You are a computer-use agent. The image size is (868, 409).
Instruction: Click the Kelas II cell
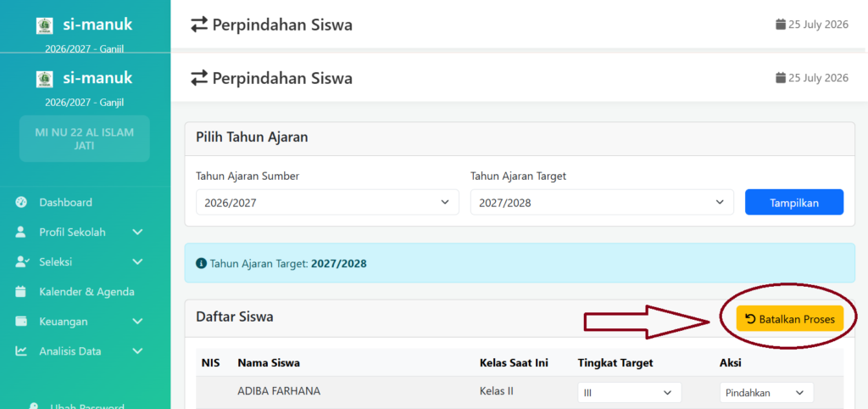click(497, 391)
